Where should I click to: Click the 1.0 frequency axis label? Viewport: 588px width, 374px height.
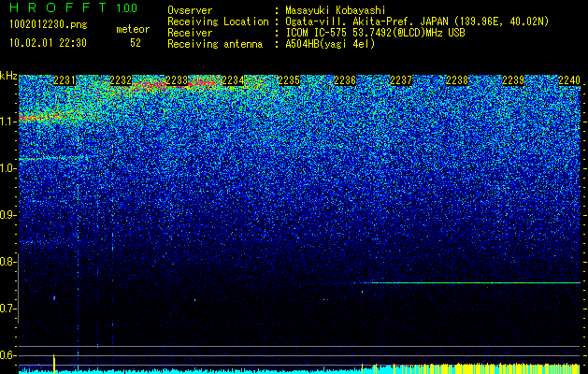(x=7, y=168)
